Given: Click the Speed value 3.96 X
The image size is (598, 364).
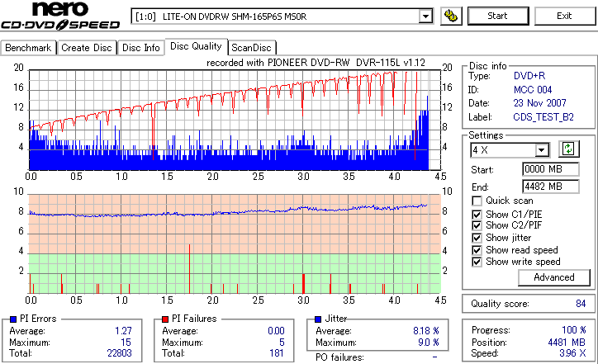Looking at the screenshot, I should [x=572, y=353].
